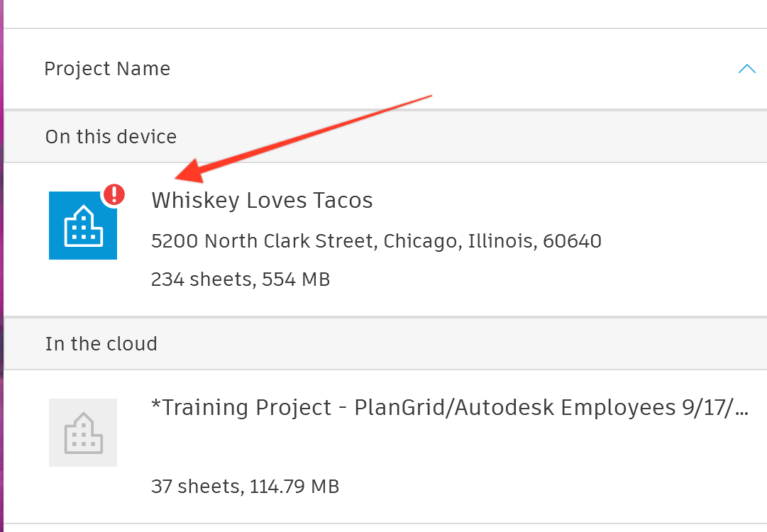Viewport: 767px width, 532px height.
Task: Click the grey Training Project building icon
Action: 82,433
